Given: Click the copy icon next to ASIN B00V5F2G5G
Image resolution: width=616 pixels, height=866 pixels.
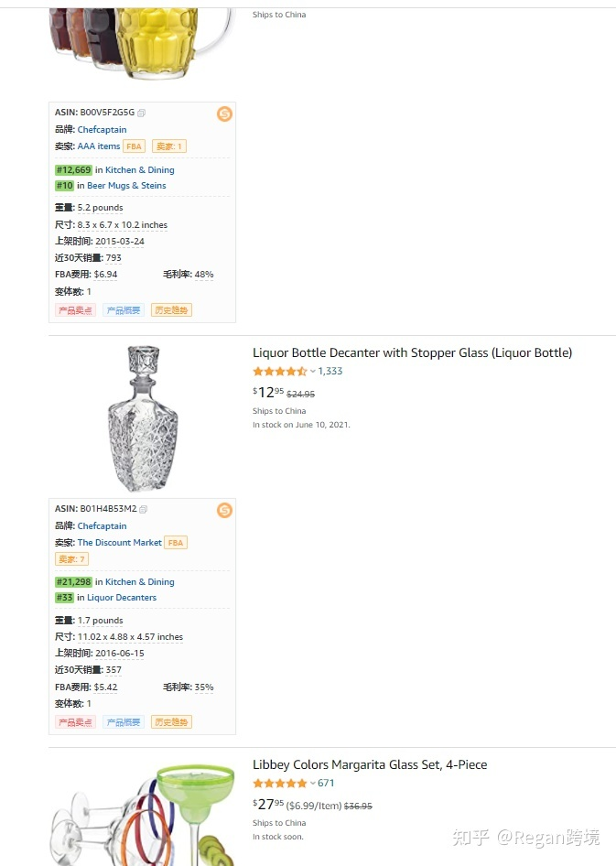Looking at the screenshot, I should coord(142,112).
